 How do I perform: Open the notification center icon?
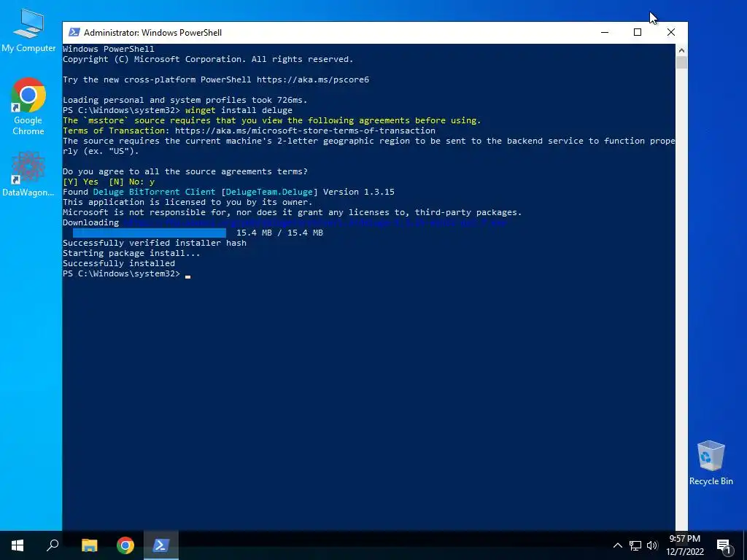[724, 545]
